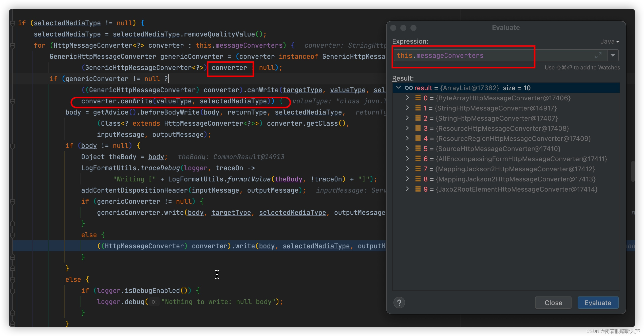Click selectedMediaType.removeQualityValue() call
Screen dimensions: 644x336
pos(190,34)
